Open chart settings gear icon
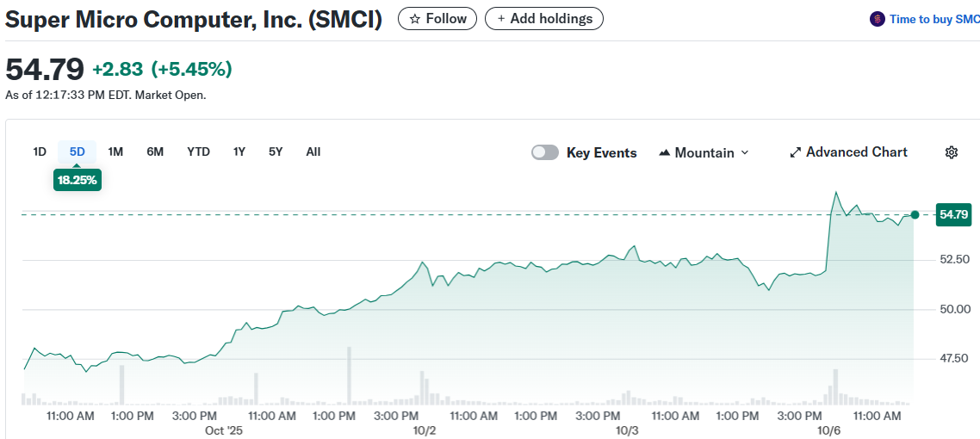Screen dimensions: 980x439 952,152
